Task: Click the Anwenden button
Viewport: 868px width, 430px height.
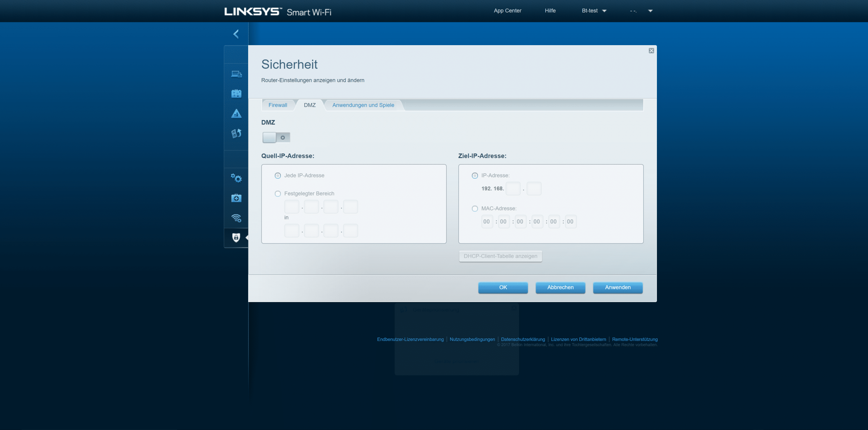Action: pyautogui.click(x=617, y=287)
